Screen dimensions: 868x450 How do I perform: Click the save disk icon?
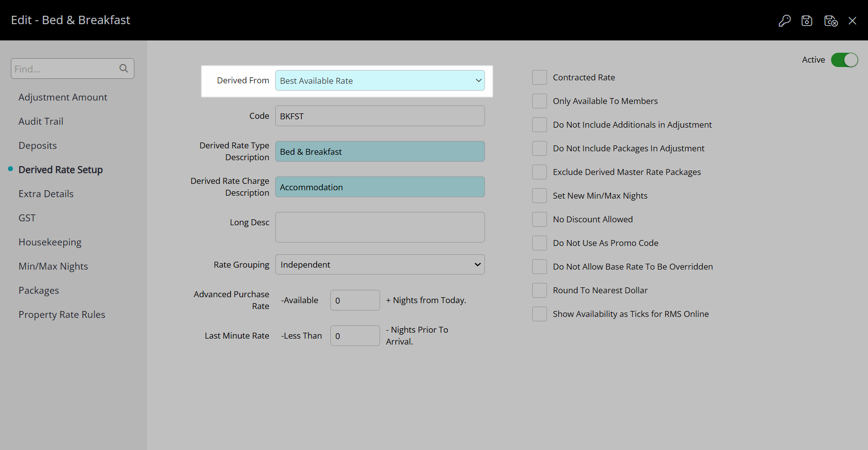[x=806, y=21]
